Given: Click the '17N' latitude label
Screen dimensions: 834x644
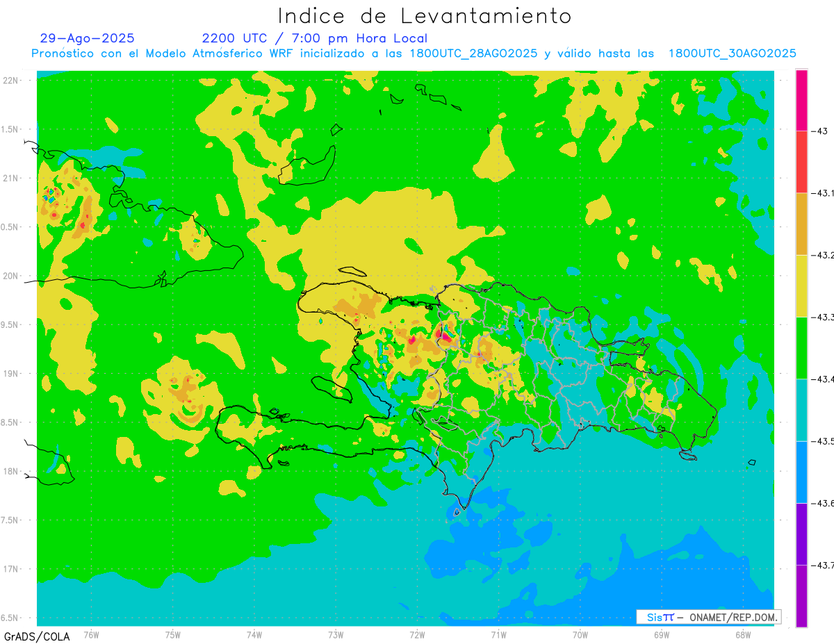Looking at the screenshot, I should click(11, 569).
